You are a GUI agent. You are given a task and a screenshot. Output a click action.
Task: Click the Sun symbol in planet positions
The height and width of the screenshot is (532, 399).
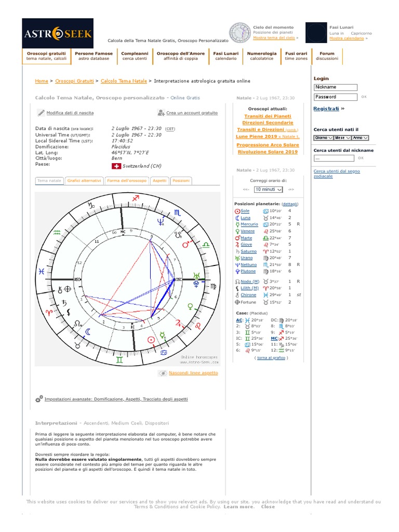[x=237, y=211]
